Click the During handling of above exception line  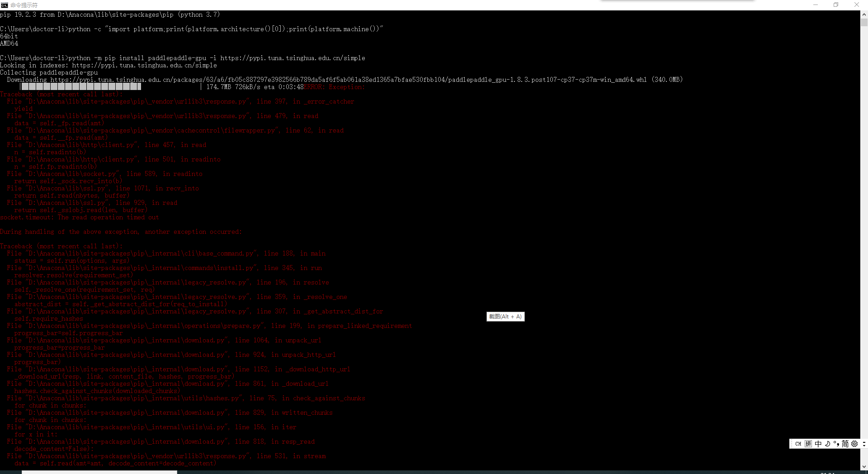tap(121, 232)
